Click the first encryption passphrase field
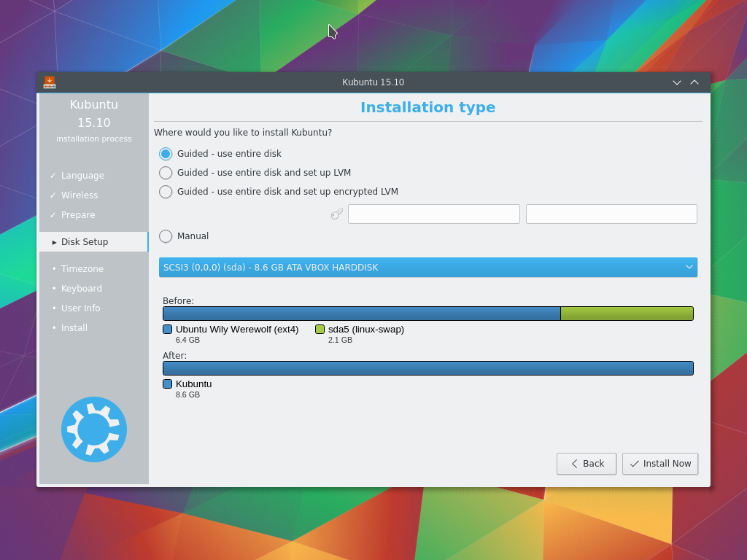The width and height of the screenshot is (747, 560). [433, 214]
